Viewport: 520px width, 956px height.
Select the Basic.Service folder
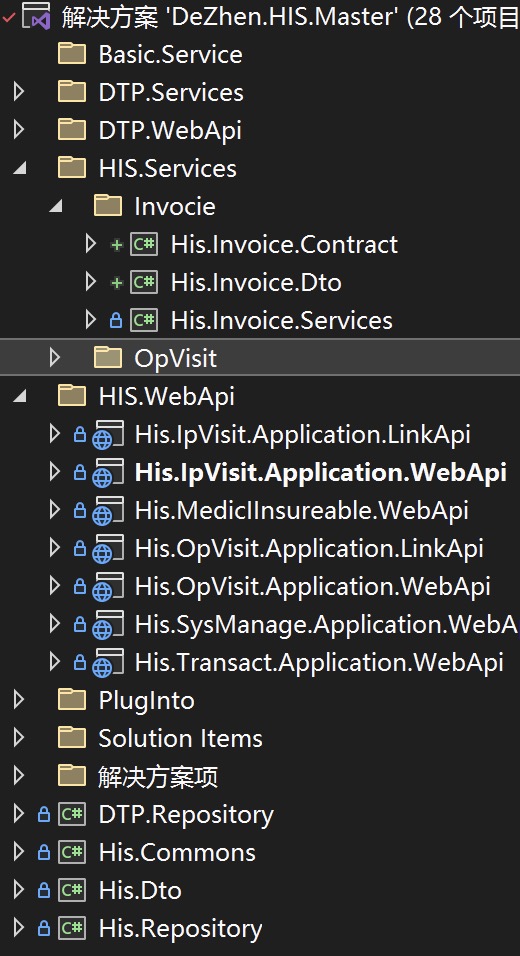tap(171, 54)
